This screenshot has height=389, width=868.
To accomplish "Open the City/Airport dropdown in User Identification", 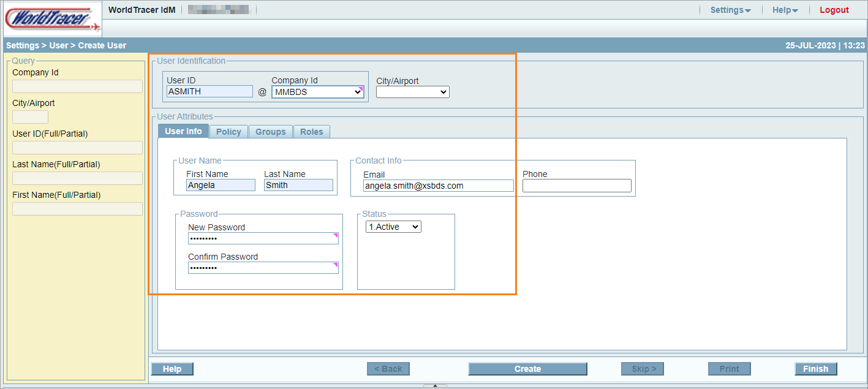I will point(412,92).
